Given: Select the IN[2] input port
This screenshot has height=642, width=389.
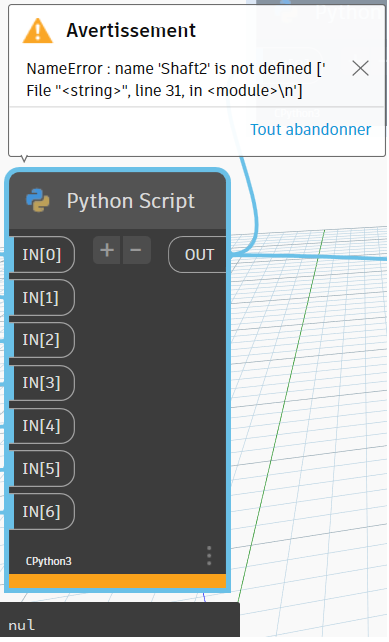Looking at the screenshot, I should [x=41, y=340].
